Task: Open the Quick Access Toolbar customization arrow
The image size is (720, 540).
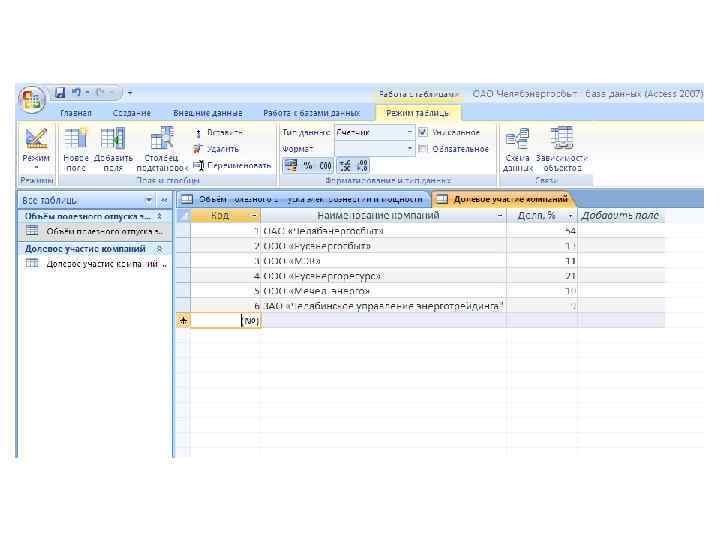Action: tap(130, 93)
